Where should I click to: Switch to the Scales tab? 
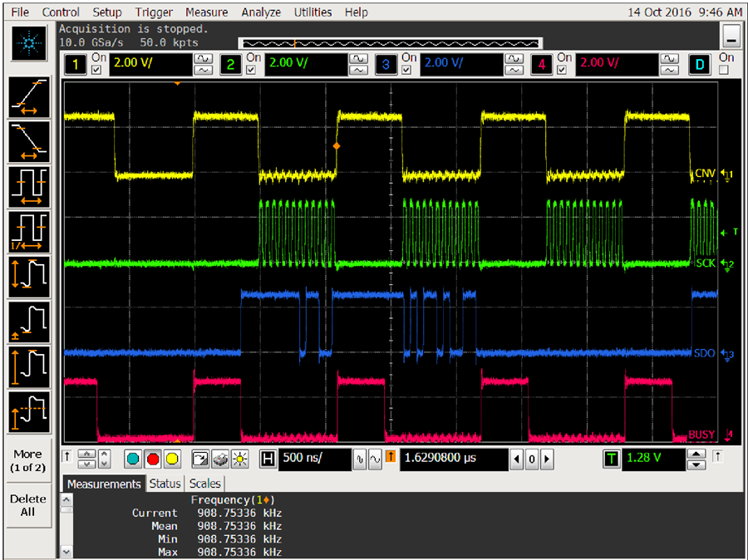click(205, 484)
